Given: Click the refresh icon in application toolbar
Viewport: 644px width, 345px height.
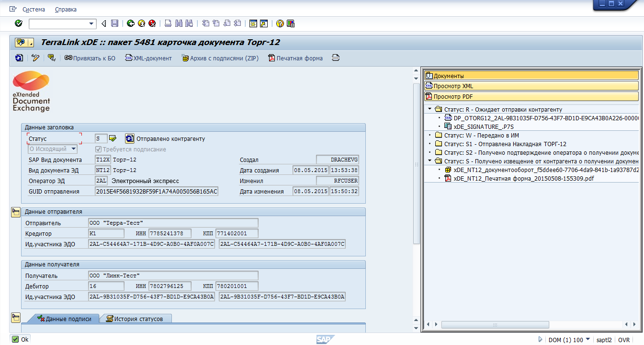Looking at the screenshot, I should pos(19,58).
